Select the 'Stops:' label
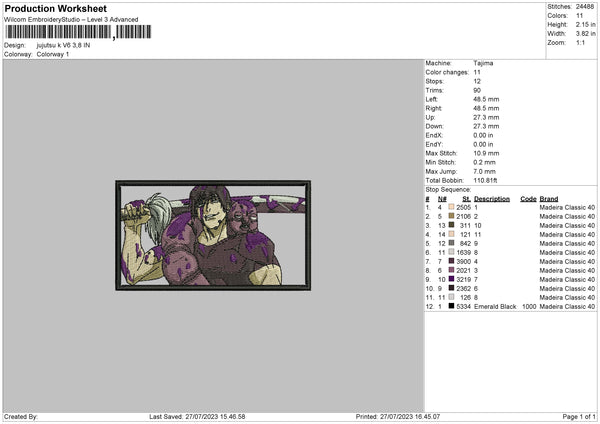Screen dimensions: 600x424 click(435, 81)
